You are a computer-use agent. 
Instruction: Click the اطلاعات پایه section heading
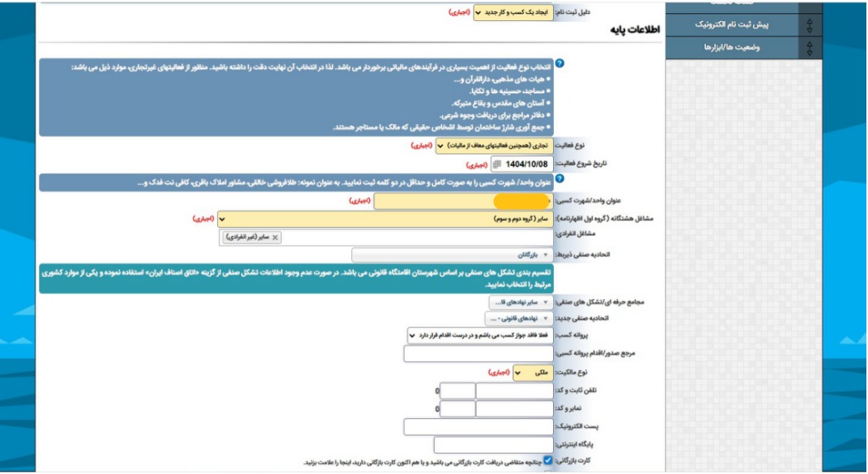click(x=635, y=30)
